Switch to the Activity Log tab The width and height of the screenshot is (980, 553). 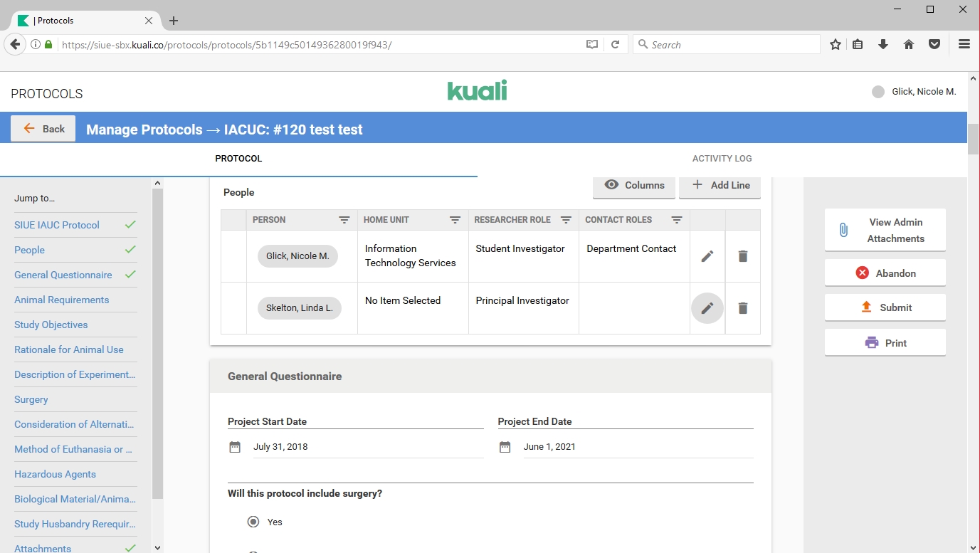(x=722, y=159)
